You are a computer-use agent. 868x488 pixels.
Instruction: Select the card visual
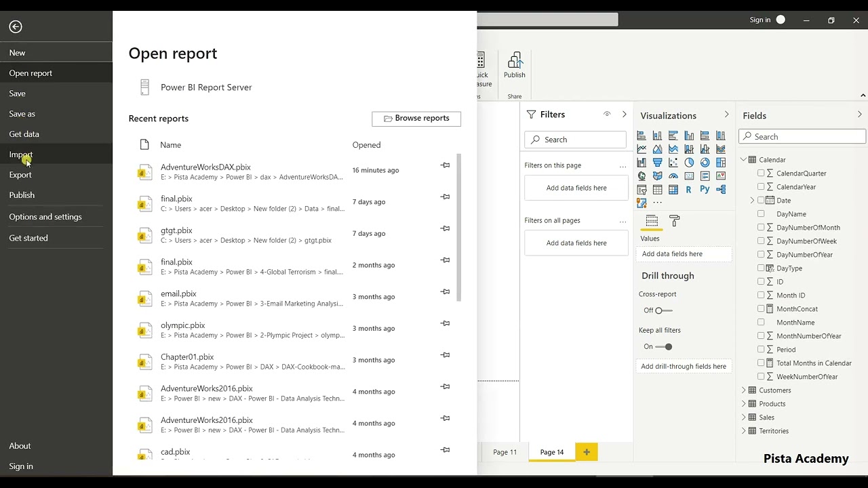(689, 176)
